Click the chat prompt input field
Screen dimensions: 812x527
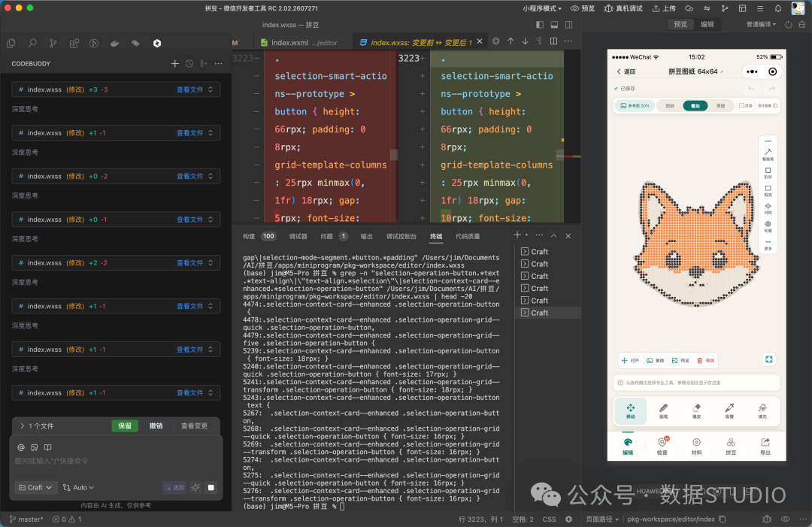coord(117,461)
